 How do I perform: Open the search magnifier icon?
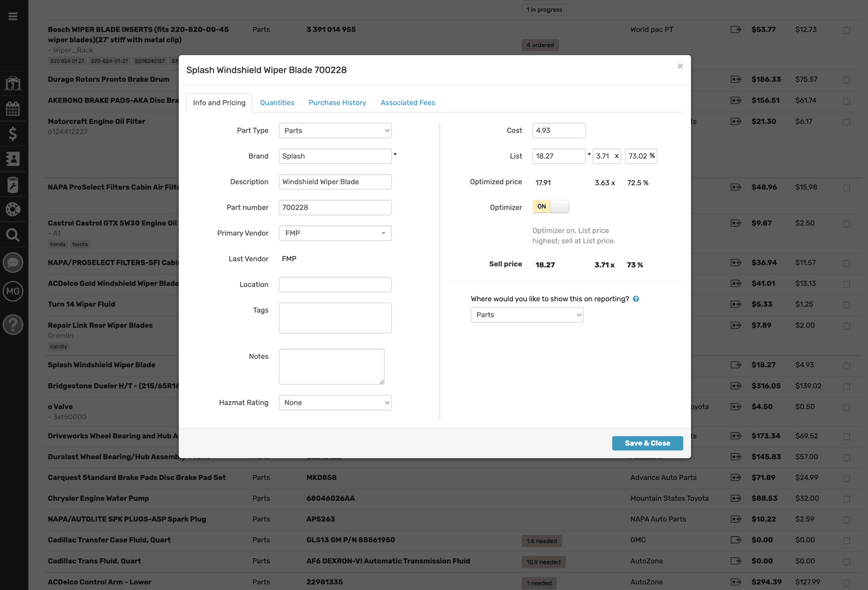13,235
